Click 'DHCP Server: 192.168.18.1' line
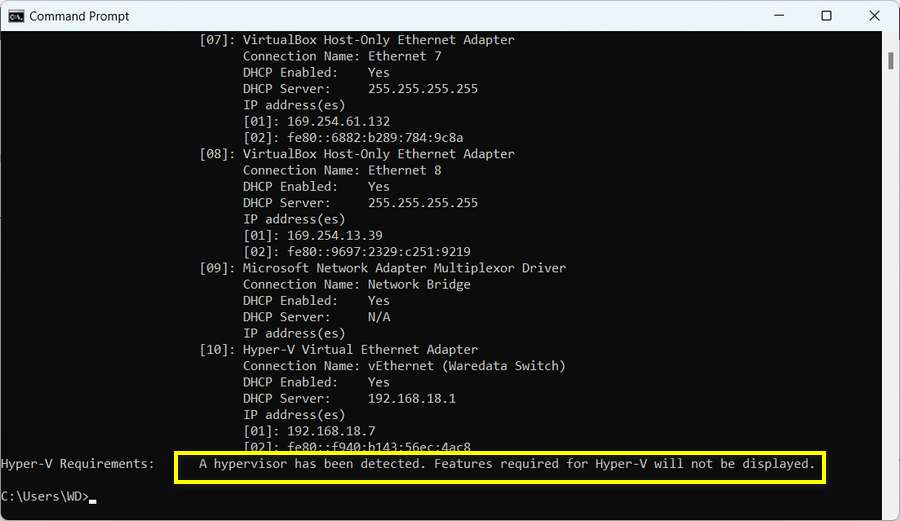This screenshot has width=900, height=521. [349, 398]
